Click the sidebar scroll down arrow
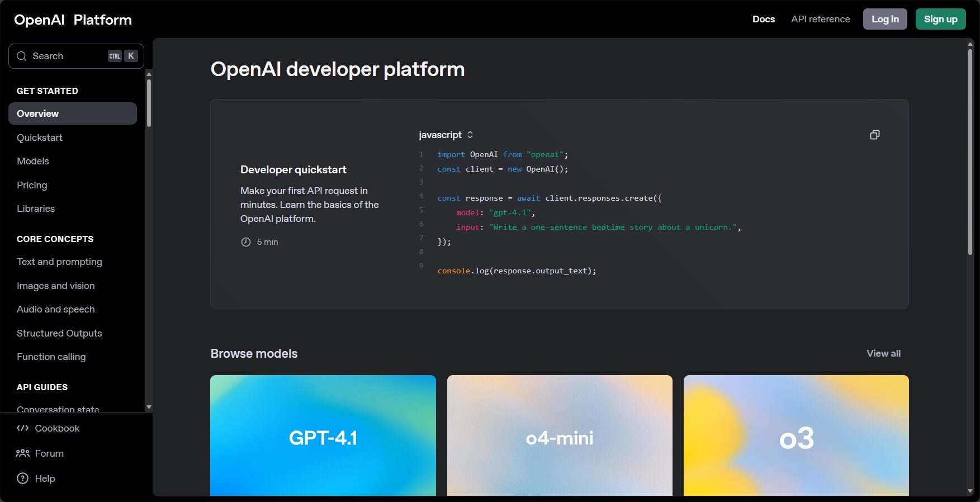980x502 pixels. [x=149, y=407]
